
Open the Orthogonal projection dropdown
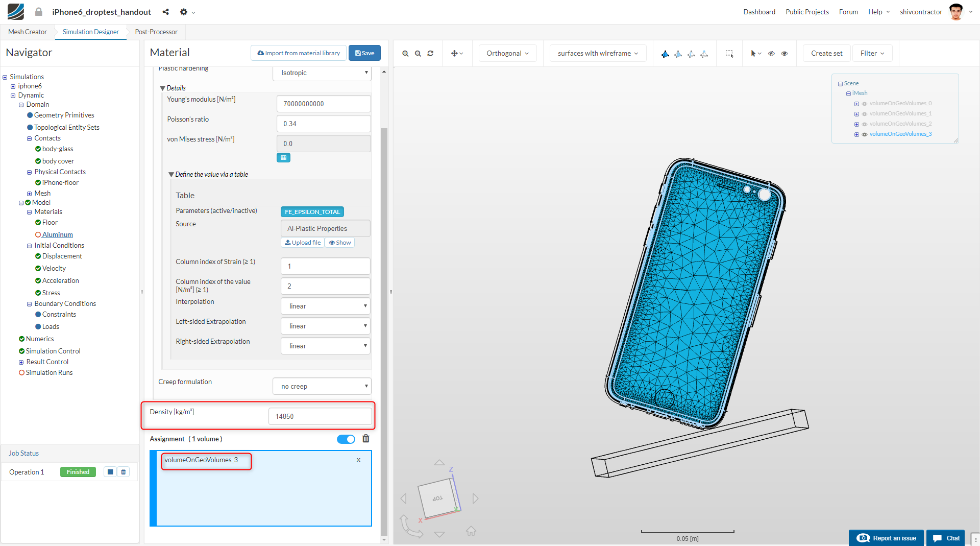point(508,54)
